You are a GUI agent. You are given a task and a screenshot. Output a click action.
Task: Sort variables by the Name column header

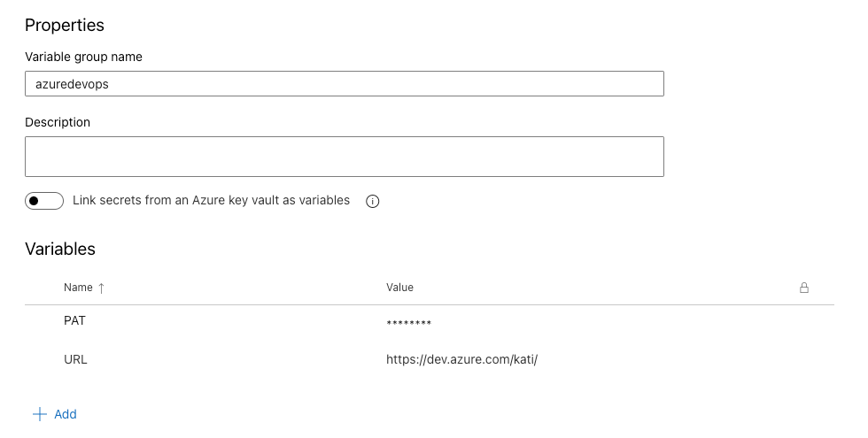tap(78, 288)
